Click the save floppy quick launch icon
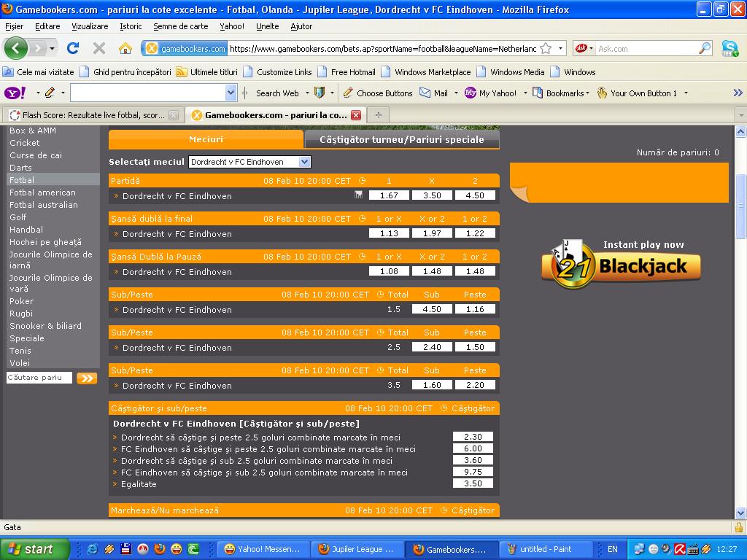The width and height of the screenshot is (747, 560). coord(125,549)
